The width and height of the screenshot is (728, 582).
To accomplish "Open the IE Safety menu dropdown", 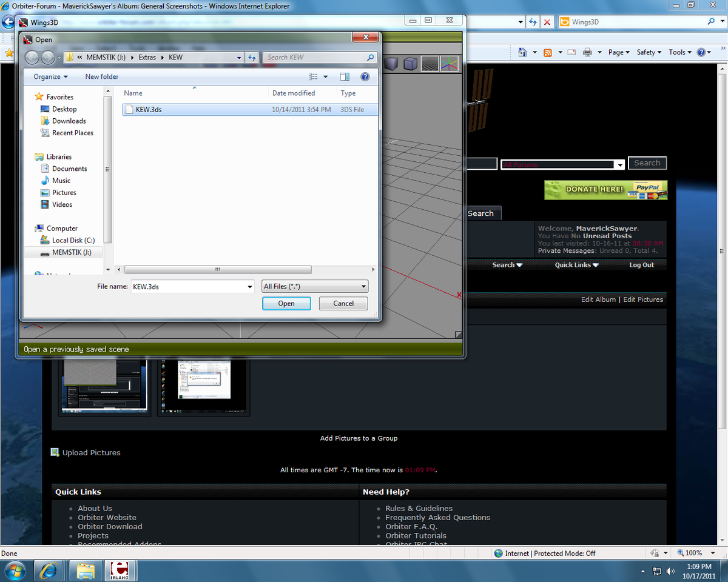I will click(649, 52).
